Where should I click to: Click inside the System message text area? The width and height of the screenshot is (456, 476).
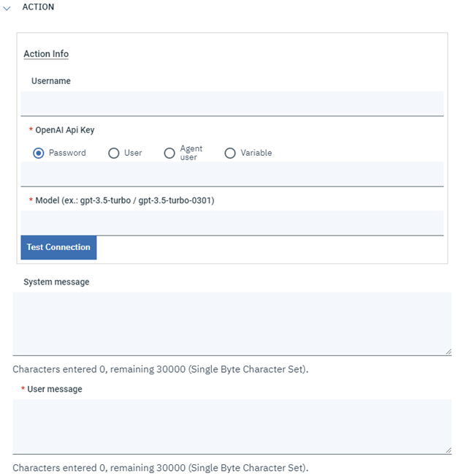(x=232, y=323)
